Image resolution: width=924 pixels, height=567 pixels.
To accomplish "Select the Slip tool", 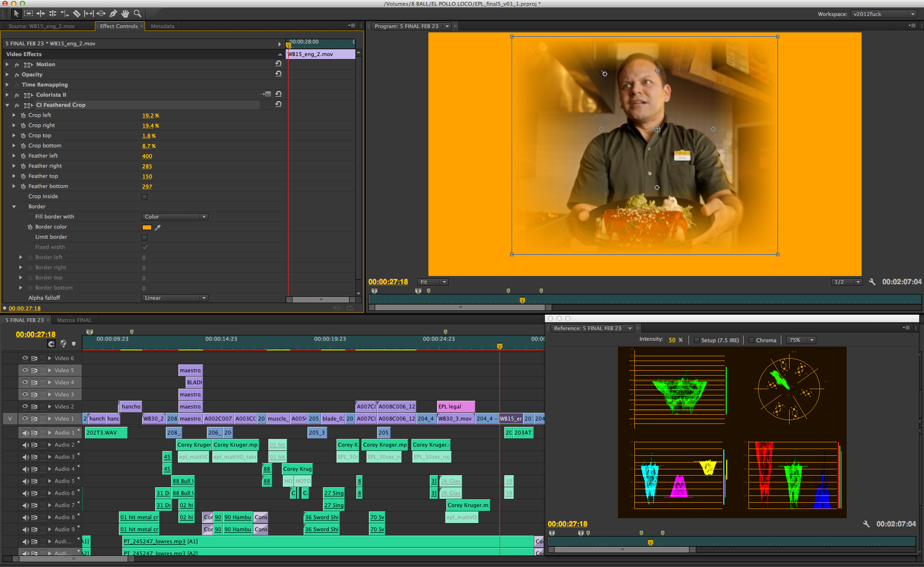I will [x=89, y=14].
